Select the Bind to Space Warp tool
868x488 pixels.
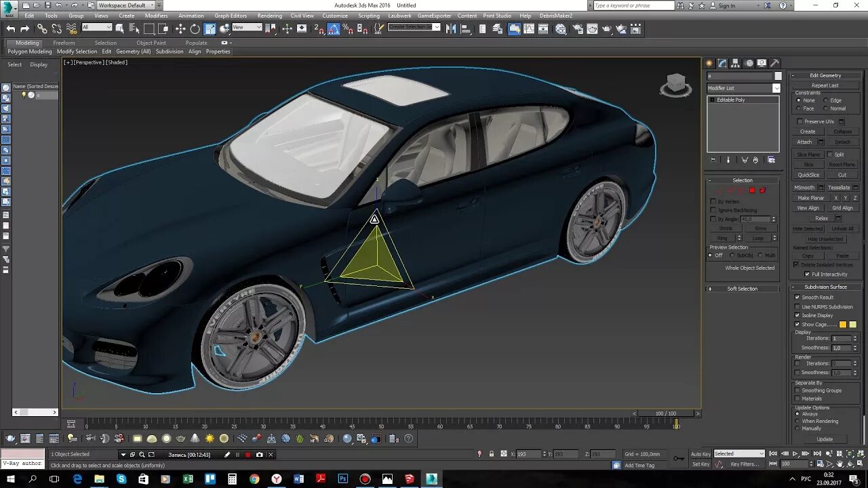point(71,28)
